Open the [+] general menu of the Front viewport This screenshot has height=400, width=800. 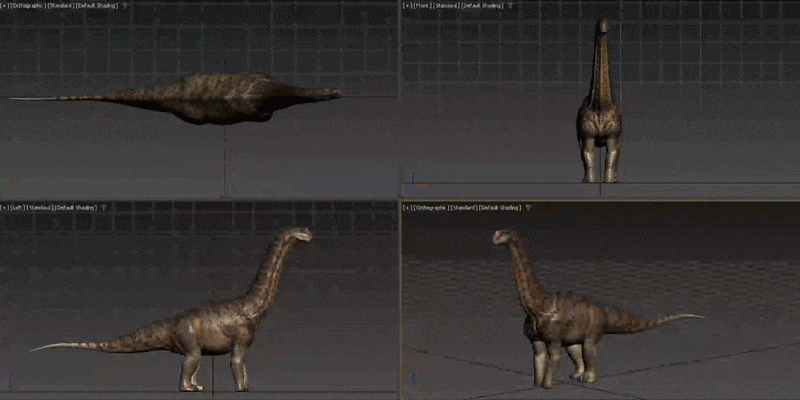point(407,6)
